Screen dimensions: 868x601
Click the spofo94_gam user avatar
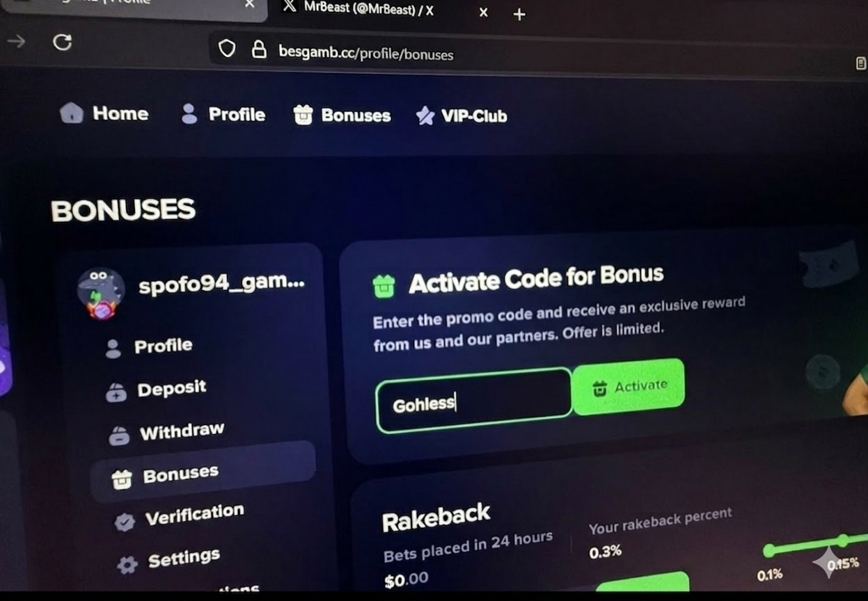pos(101,292)
